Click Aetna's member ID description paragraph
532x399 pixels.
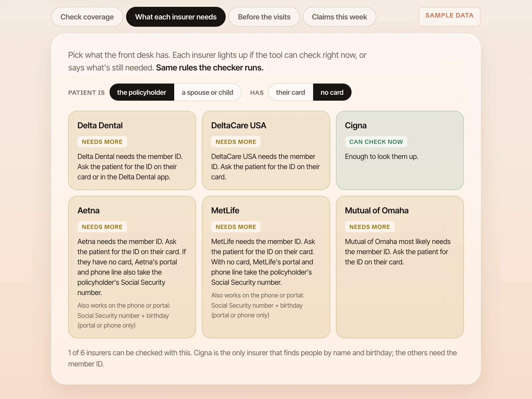132,267
